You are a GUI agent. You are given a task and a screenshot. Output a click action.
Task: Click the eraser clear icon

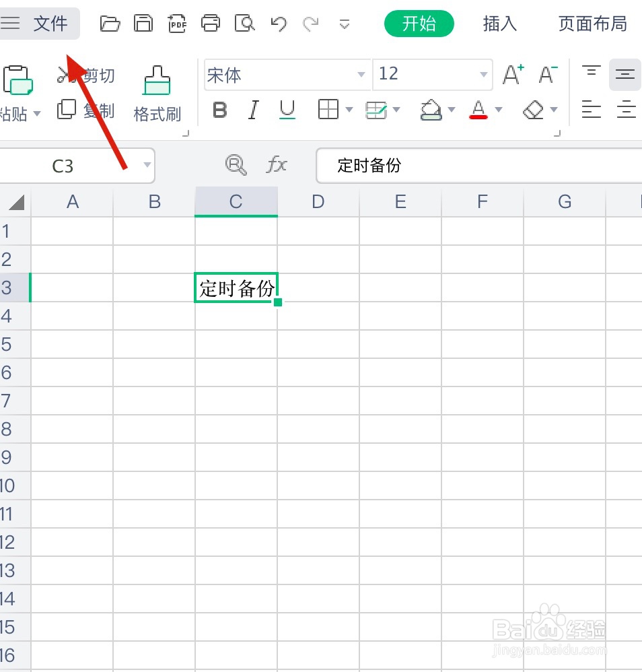pyautogui.click(x=533, y=110)
